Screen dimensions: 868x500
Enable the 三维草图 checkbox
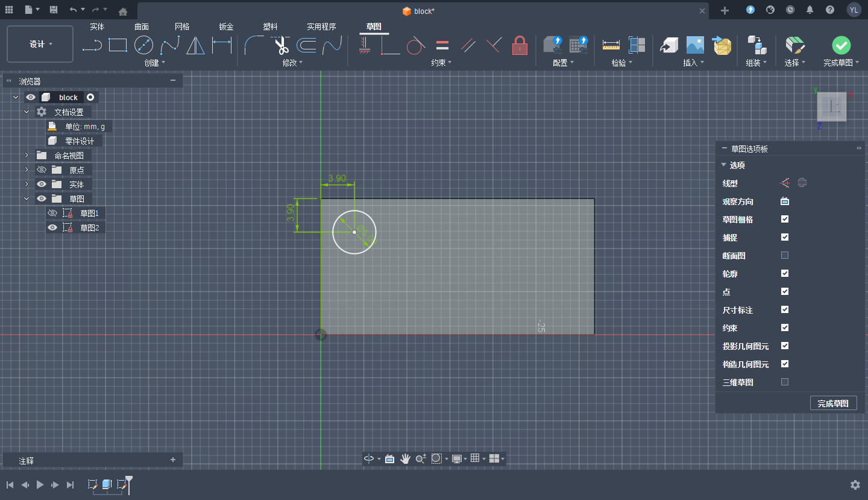[x=784, y=382]
